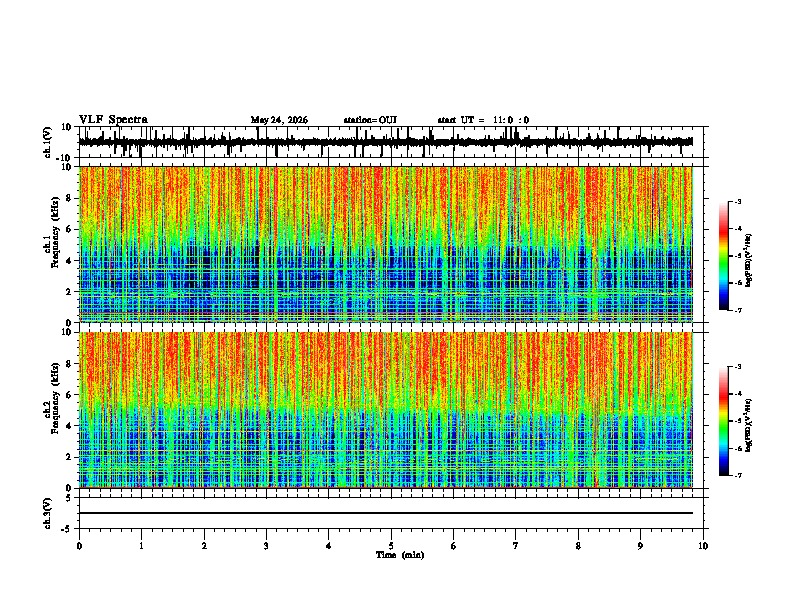The image size is (792, 612).
Task: Click the 3 minute tick on time axis
Action: tap(266, 546)
